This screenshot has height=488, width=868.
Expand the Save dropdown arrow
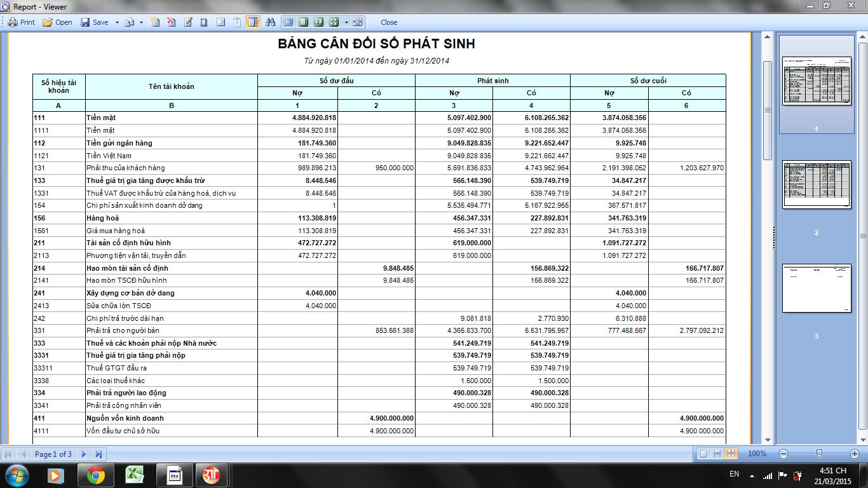(117, 22)
